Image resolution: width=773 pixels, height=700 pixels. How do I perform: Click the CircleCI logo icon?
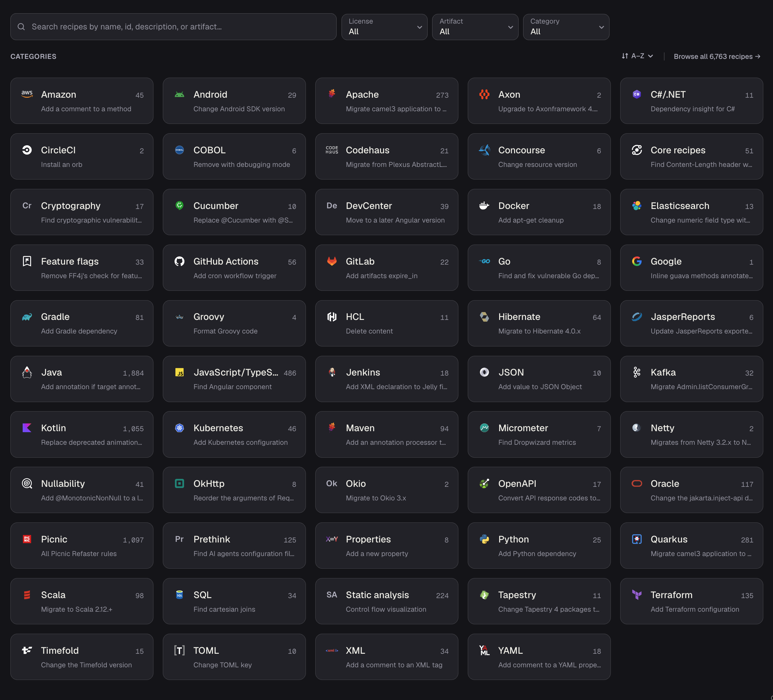27,150
